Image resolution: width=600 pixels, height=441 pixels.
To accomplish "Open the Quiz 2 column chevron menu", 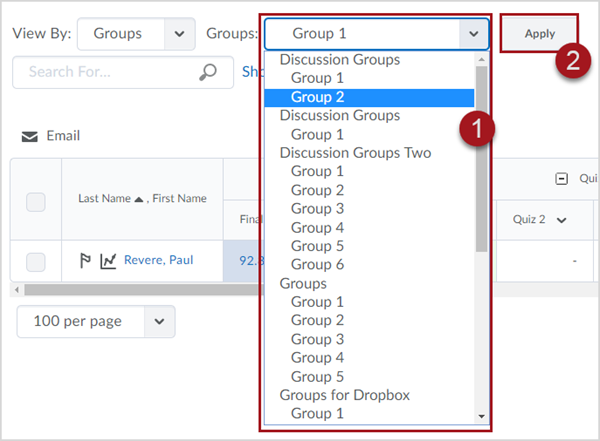I will click(x=561, y=220).
